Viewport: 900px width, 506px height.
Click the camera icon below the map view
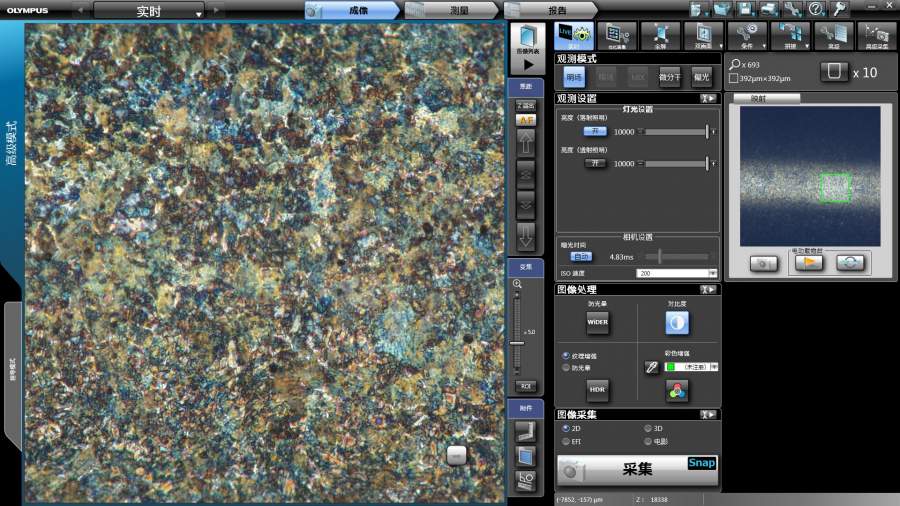[x=764, y=263]
